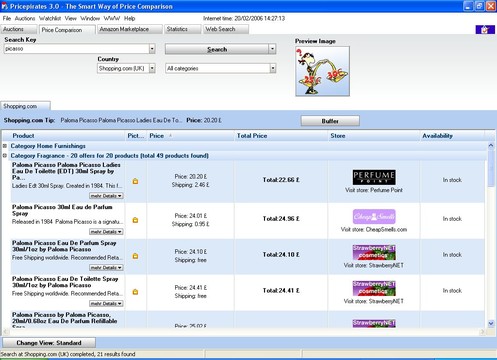Open the Web Search tab

tap(226, 29)
